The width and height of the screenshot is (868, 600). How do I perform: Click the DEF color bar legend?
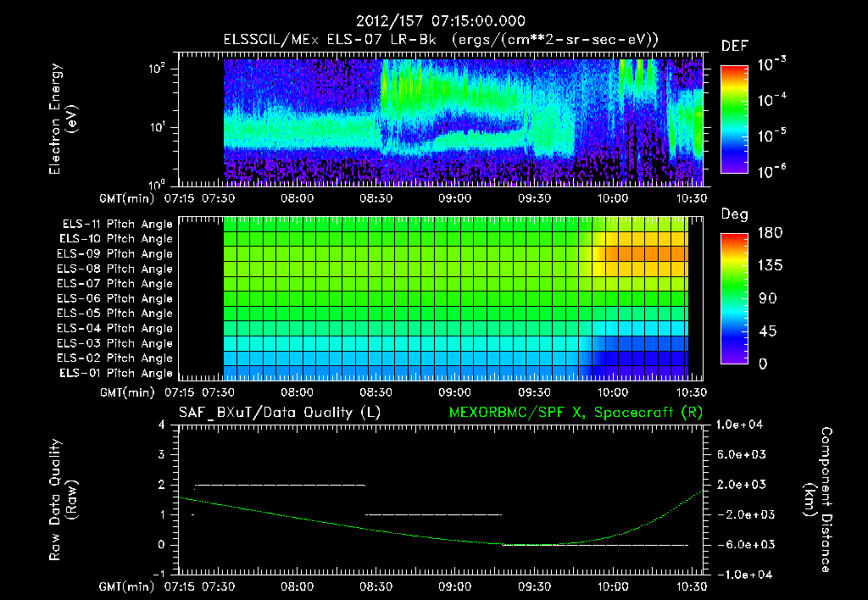[734, 119]
